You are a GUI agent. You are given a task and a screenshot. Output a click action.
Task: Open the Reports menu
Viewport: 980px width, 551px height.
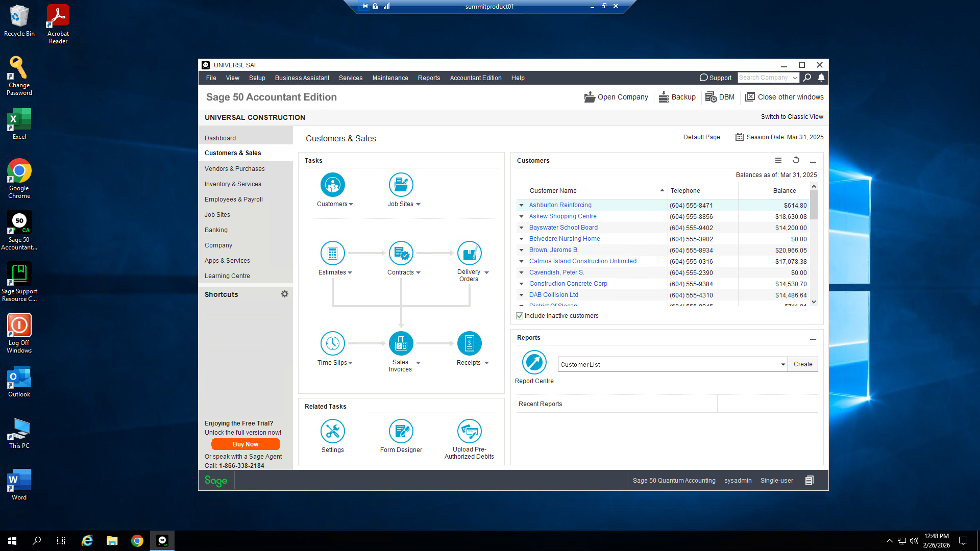pos(429,78)
